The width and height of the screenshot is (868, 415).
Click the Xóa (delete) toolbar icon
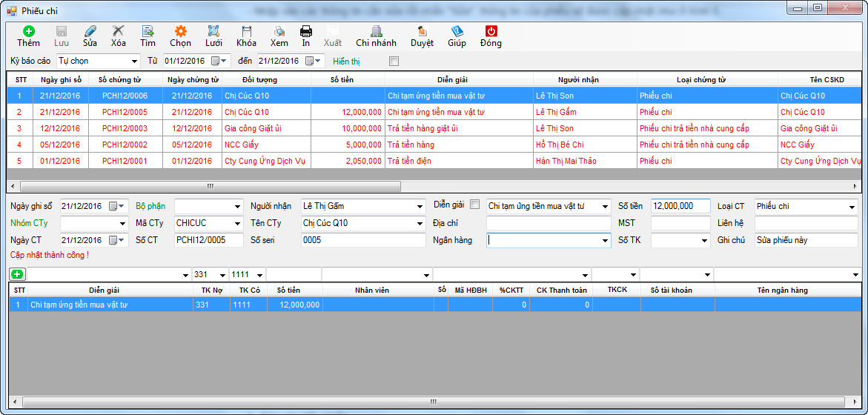click(x=118, y=32)
